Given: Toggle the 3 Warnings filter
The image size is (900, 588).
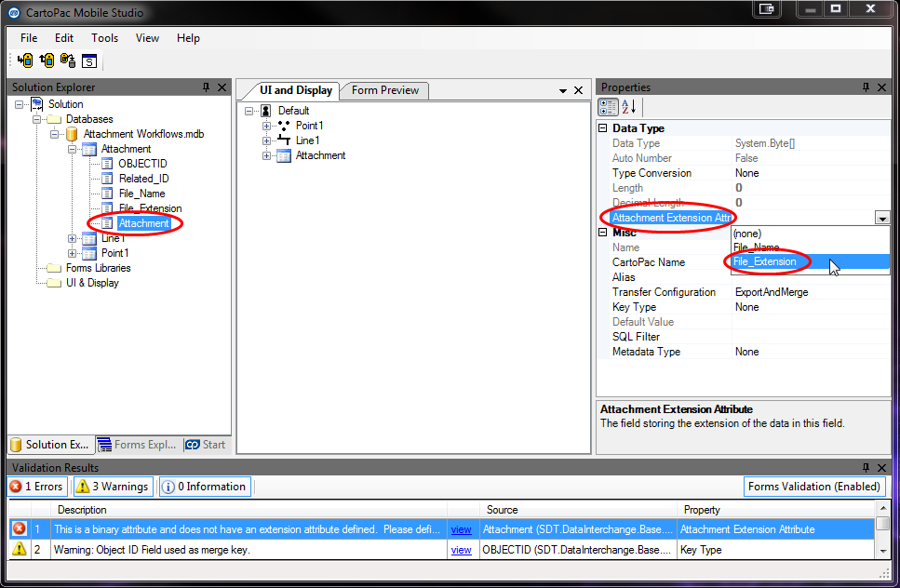Looking at the screenshot, I should [113, 487].
